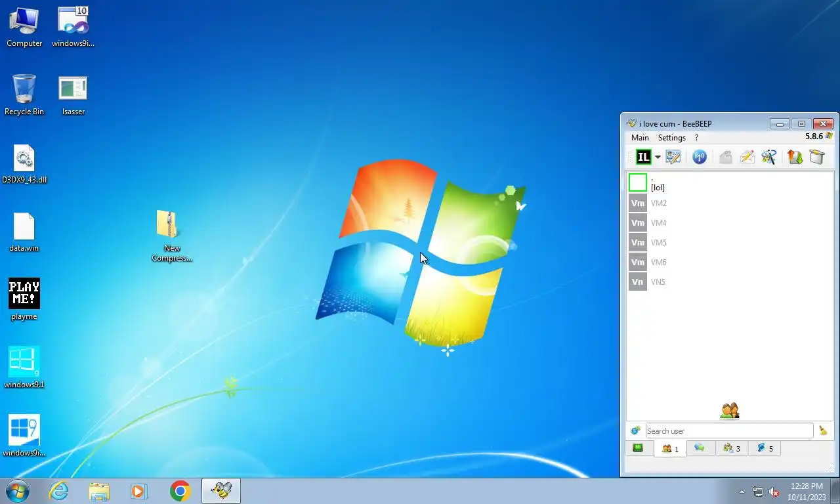840x504 pixels.
Task: Launch Windows Media Player from the taskbar
Action: 139,491
